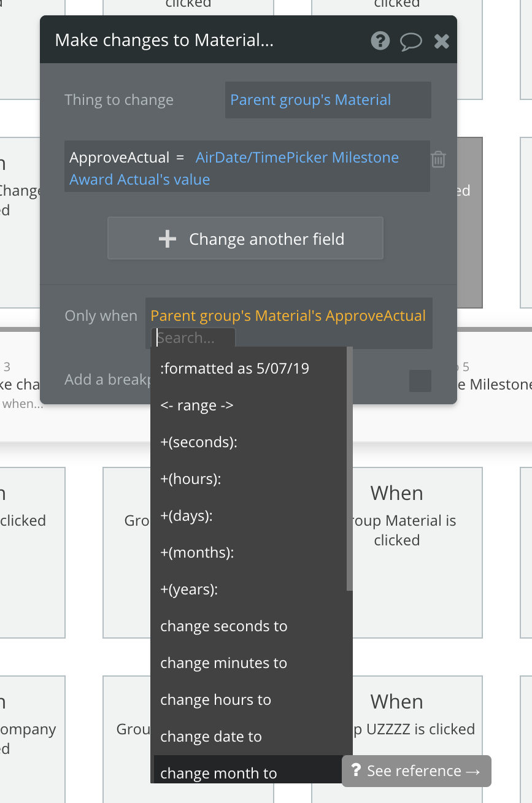Toggle the Add a breakpoint checkbox
Image resolution: width=532 pixels, height=803 pixels.
(x=420, y=381)
